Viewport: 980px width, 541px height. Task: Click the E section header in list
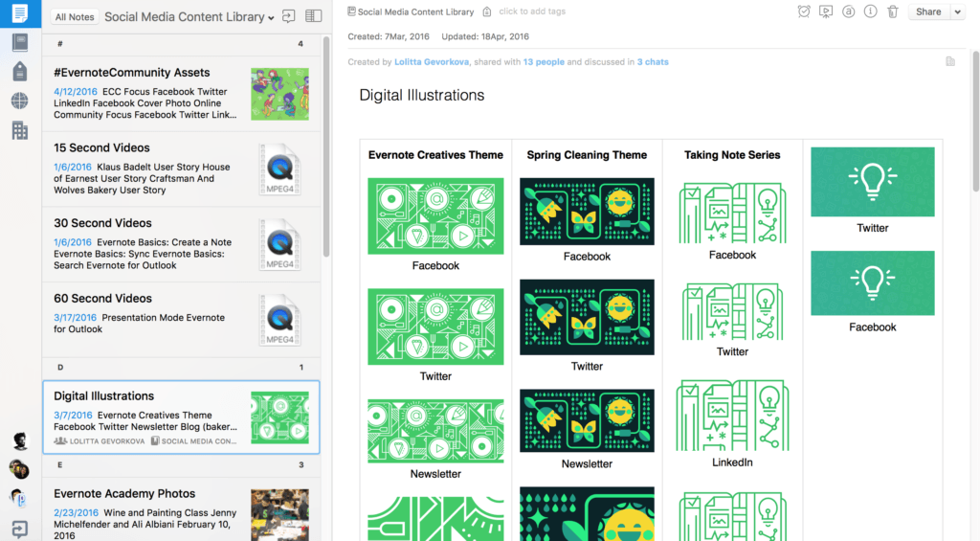tap(181, 465)
